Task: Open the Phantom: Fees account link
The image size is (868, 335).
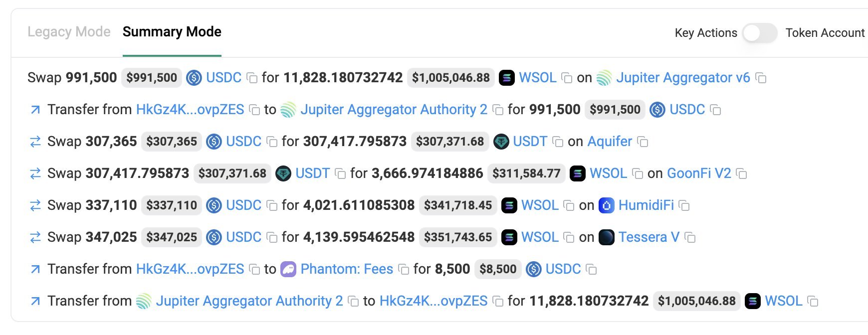Action: pyautogui.click(x=347, y=269)
